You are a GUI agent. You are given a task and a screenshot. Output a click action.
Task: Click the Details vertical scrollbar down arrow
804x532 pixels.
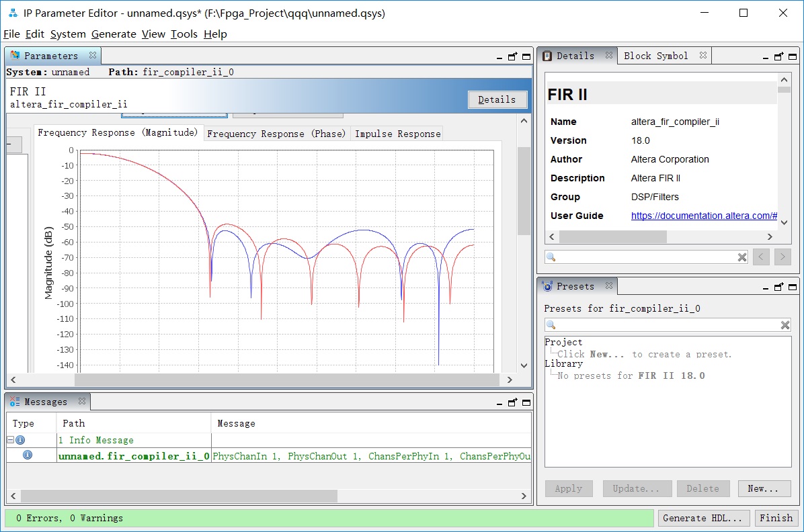point(783,222)
